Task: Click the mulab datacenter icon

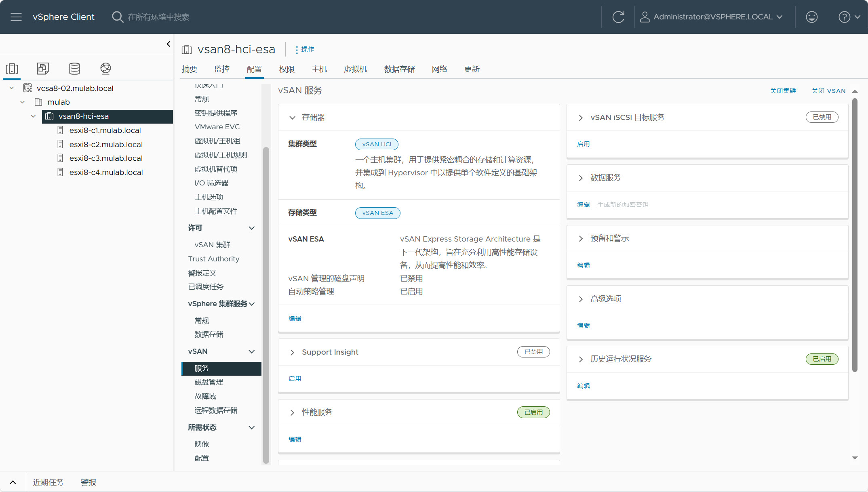Action: [38, 102]
